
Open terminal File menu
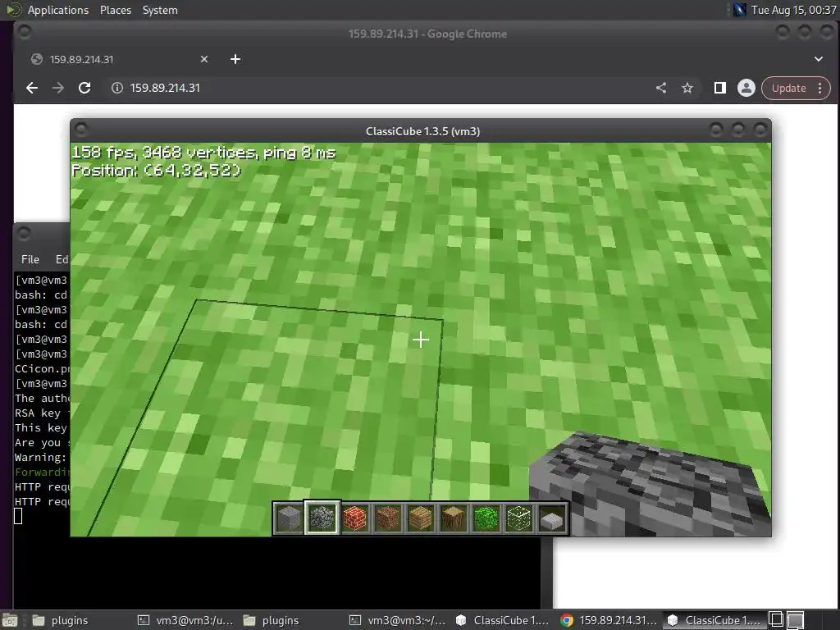pyautogui.click(x=30, y=259)
